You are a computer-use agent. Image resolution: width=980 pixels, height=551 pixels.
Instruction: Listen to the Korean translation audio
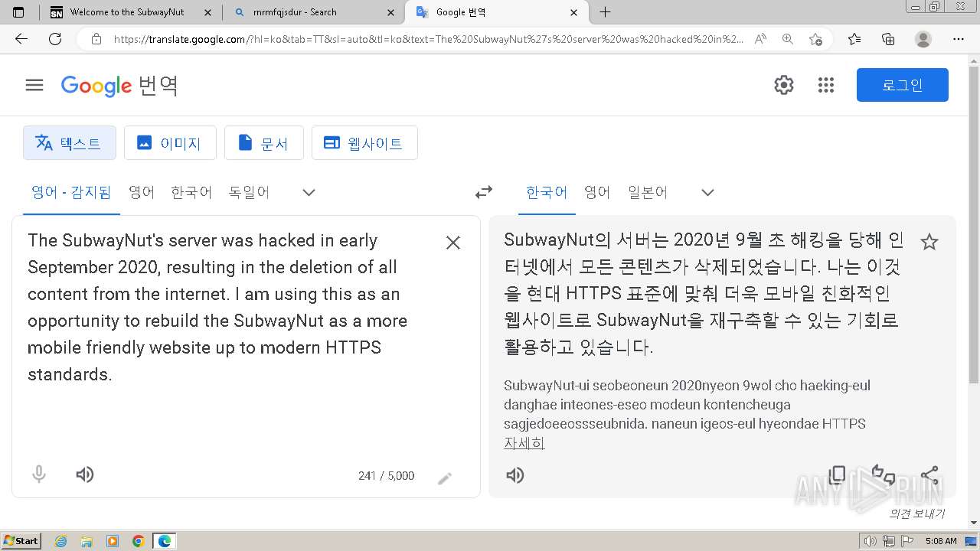pos(515,475)
